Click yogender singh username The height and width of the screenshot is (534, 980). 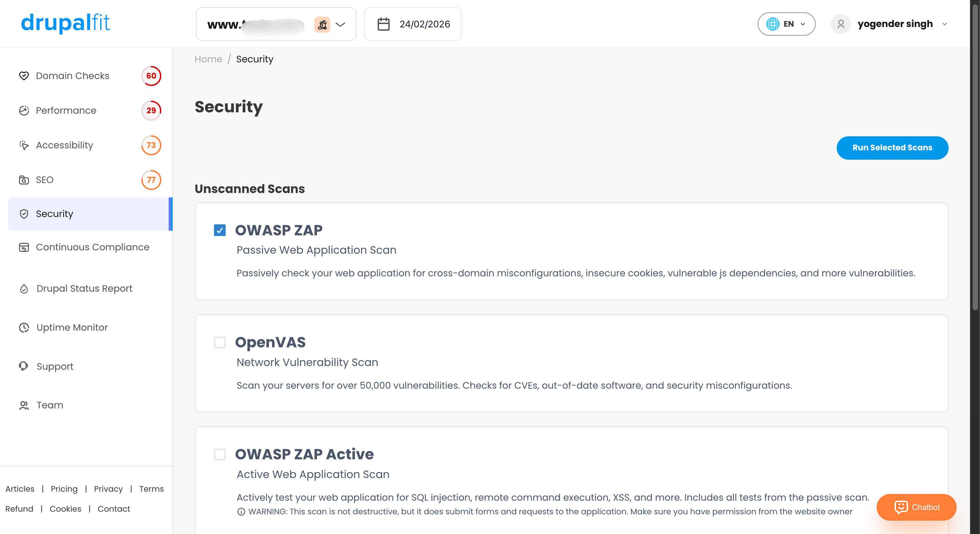coord(895,24)
